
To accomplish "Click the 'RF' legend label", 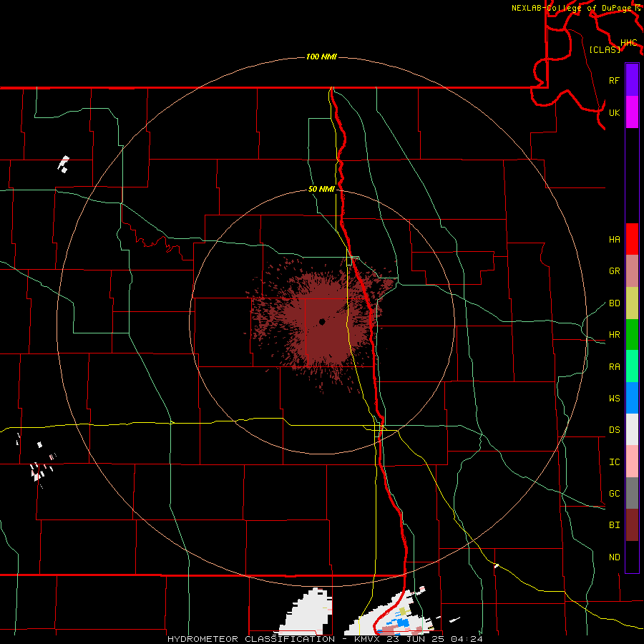I will [614, 80].
